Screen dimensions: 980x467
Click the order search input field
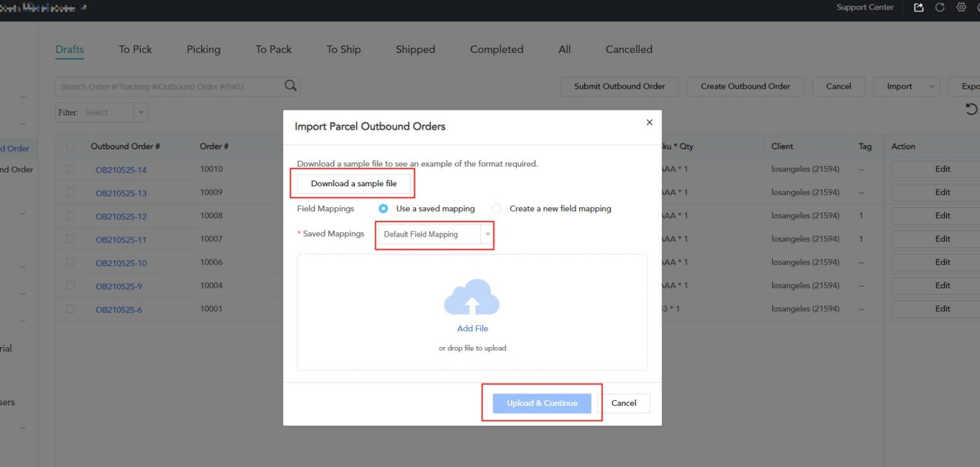click(x=166, y=85)
